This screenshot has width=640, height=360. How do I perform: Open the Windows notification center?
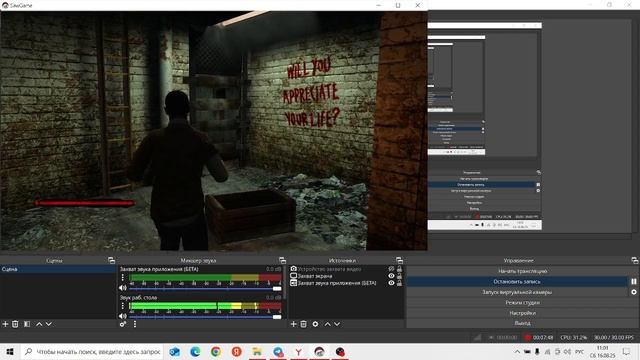coord(627,351)
